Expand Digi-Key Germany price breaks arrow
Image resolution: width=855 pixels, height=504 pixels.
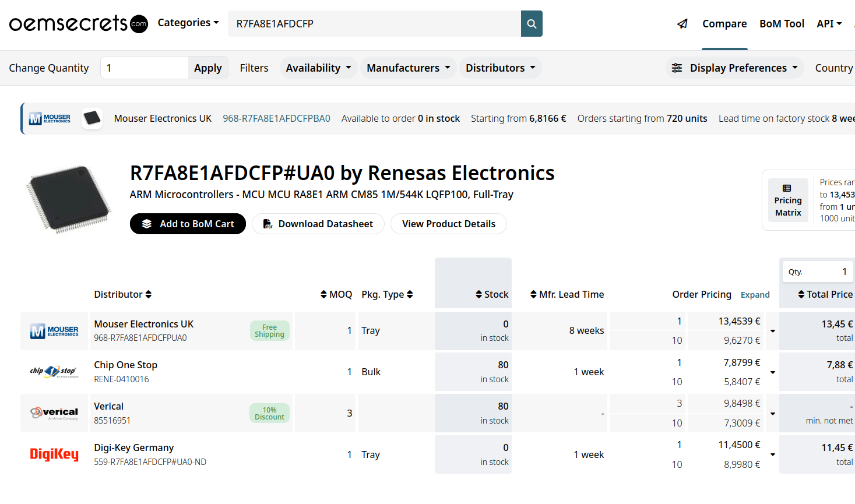pyautogui.click(x=773, y=454)
